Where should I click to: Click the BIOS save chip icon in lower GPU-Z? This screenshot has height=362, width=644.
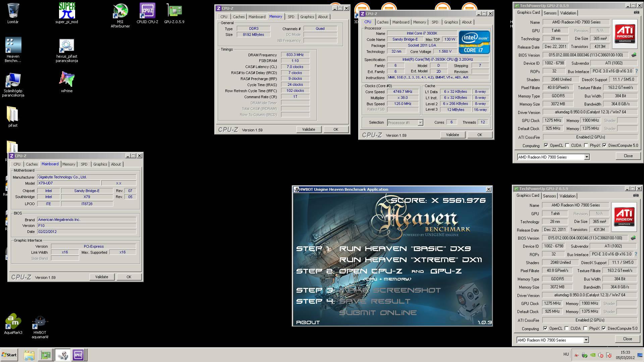(633, 238)
